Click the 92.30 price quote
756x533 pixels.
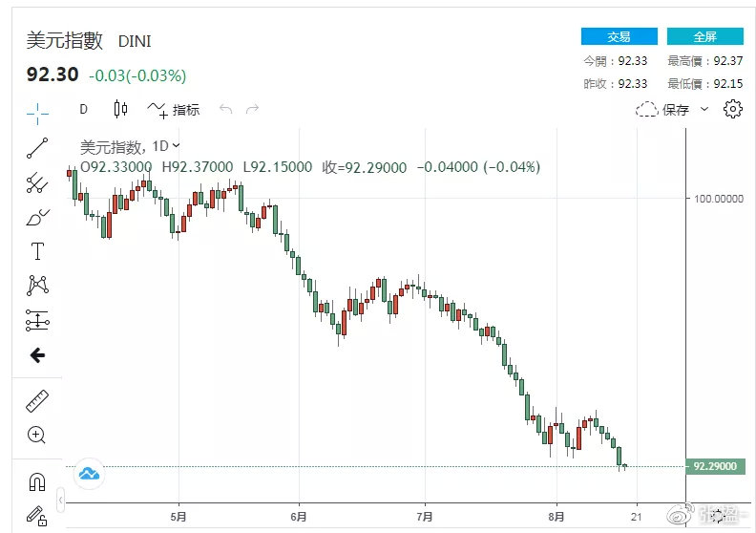(52, 75)
